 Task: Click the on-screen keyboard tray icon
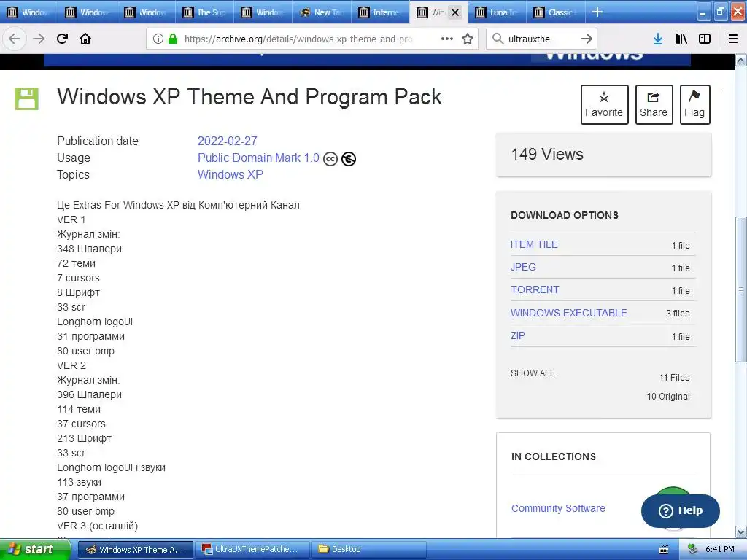coord(664,550)
